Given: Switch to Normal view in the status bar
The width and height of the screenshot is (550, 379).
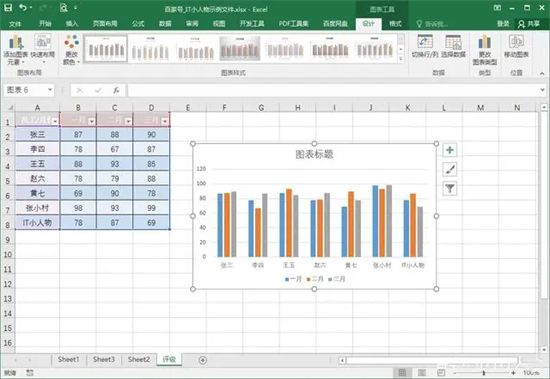Looking at the screenshot, I should coord(402,373).
